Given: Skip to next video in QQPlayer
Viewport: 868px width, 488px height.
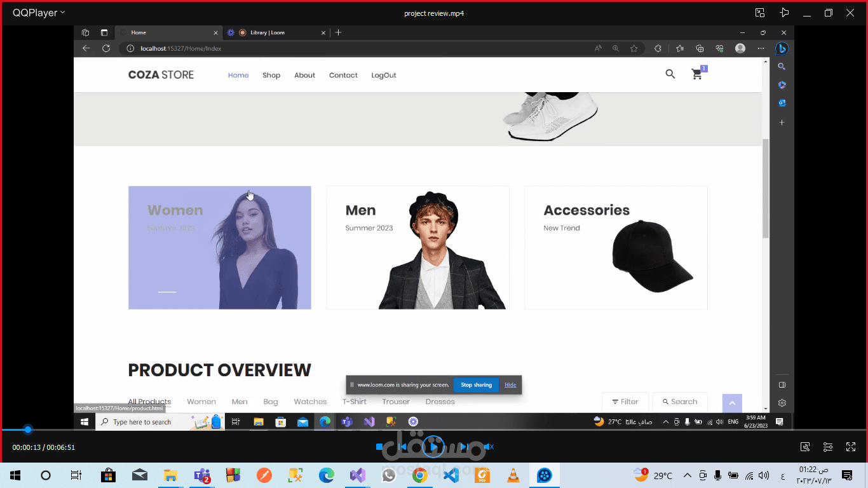Looking at the screenshot, I should 465,447.
